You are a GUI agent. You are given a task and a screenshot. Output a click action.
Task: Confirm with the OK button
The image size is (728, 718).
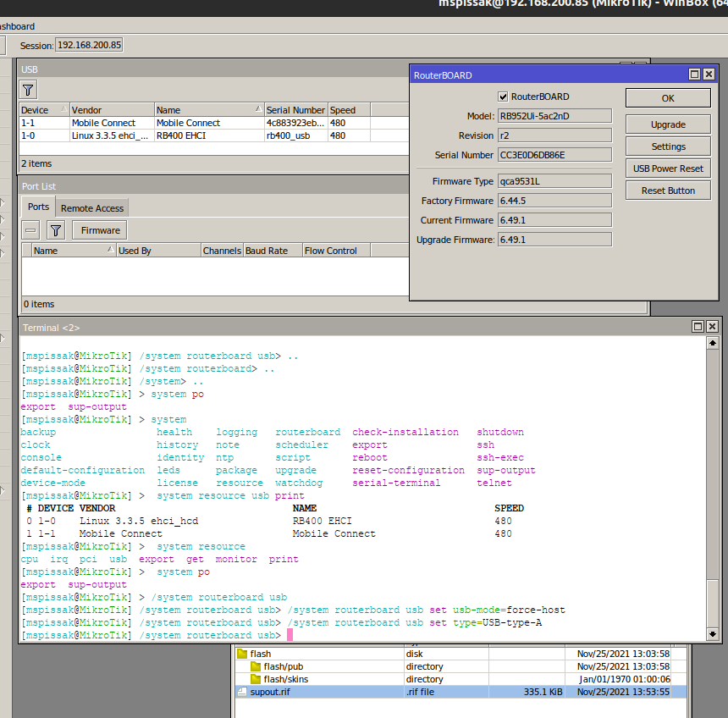point(667,97)
